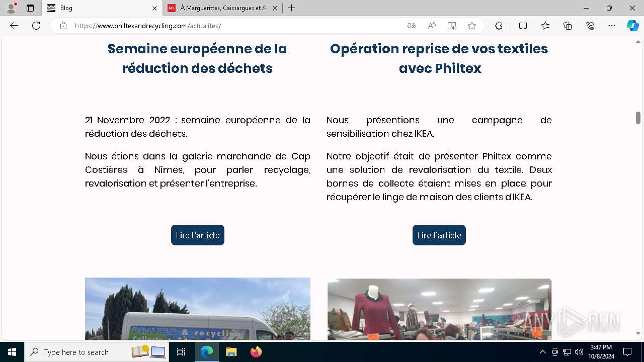Enter Immersive Reader mode
The height and width of the screenshot is (362, 644).
452,26
